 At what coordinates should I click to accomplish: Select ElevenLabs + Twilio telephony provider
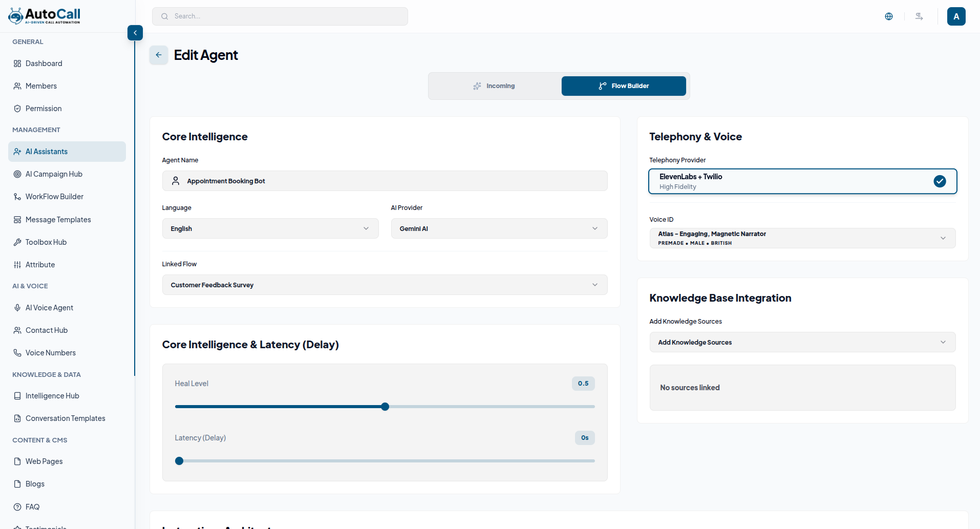802,181
